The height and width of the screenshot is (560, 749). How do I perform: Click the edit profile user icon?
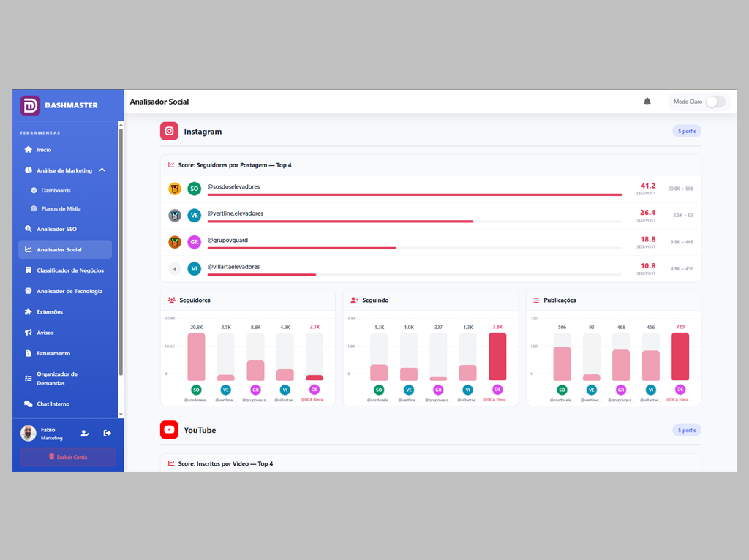85,433
